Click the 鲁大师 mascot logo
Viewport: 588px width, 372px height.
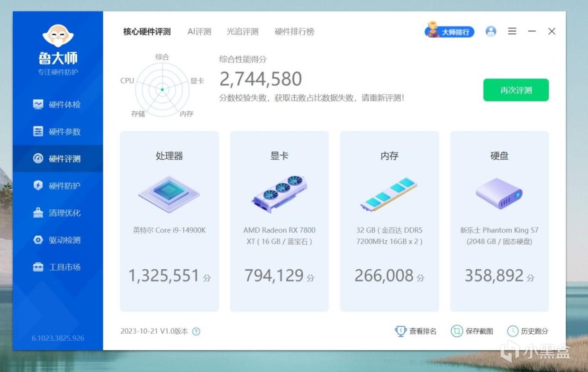click(x=58, y=36)
